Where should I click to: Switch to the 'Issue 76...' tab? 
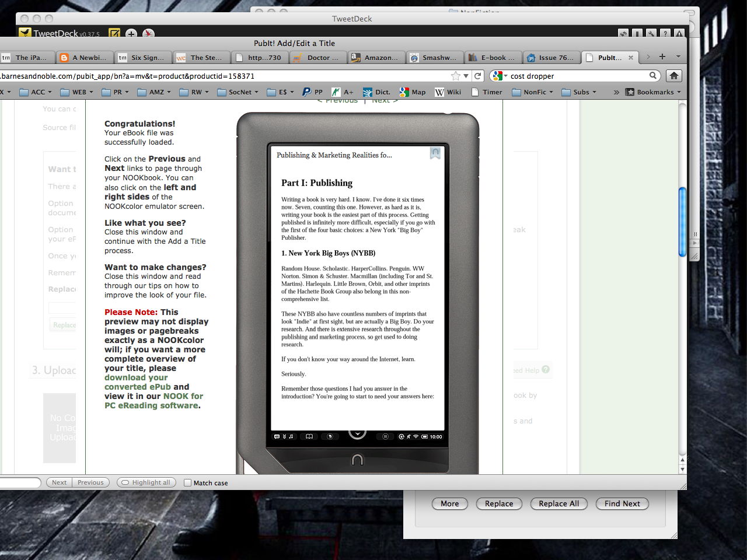(x=551, y=58)
